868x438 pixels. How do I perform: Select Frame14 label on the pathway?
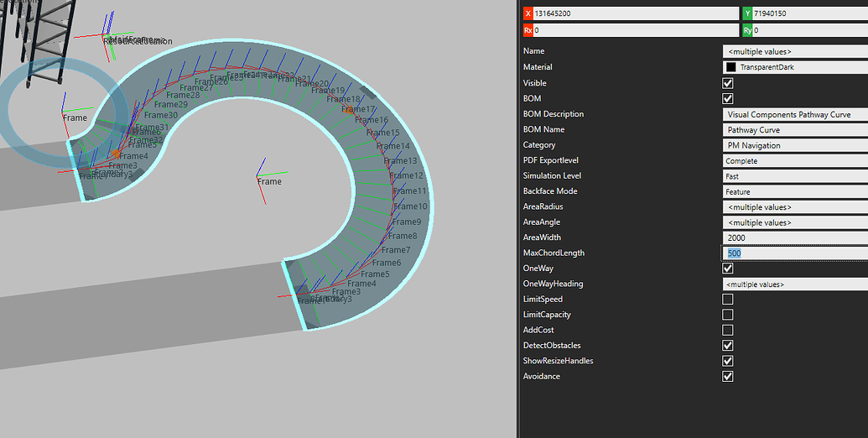pyautogui.click(x=393, y=146)
